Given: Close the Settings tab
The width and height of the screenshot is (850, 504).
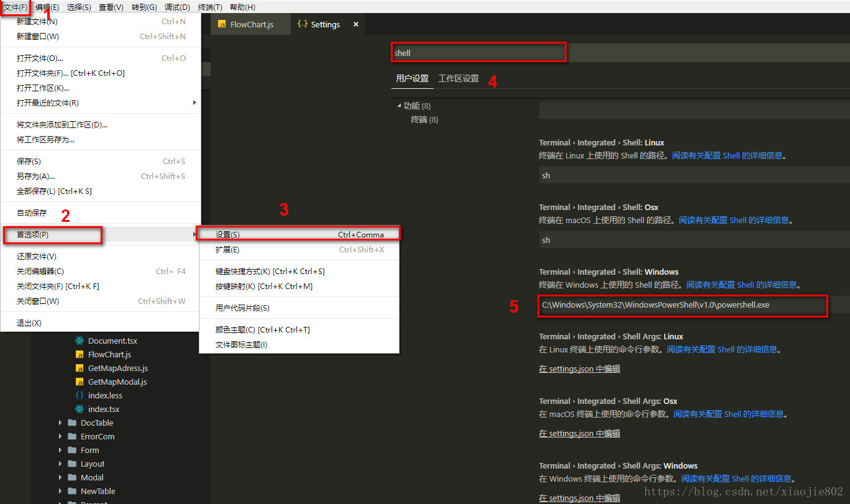Looking at the screenshot, I should (x=356, y=24).
